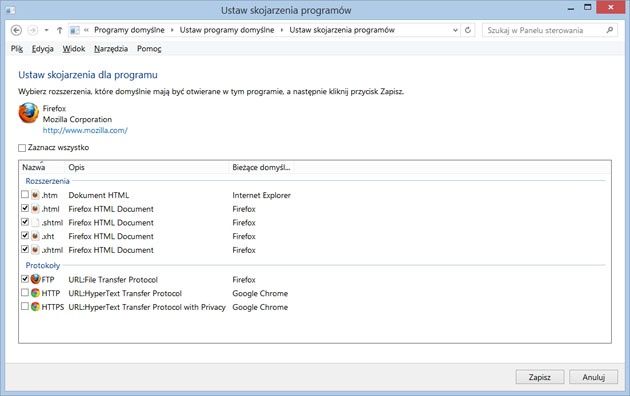Viewport: 630px width, 396px height.
Task: Expand the address bar history dropdown
Action: click(455, 30)
